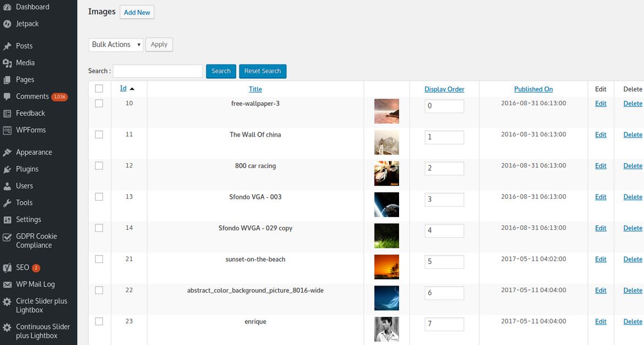Click the Sfondo WVGA - 029 copy grass thumbnail
644x345 pixels.
tap(386, 236)
